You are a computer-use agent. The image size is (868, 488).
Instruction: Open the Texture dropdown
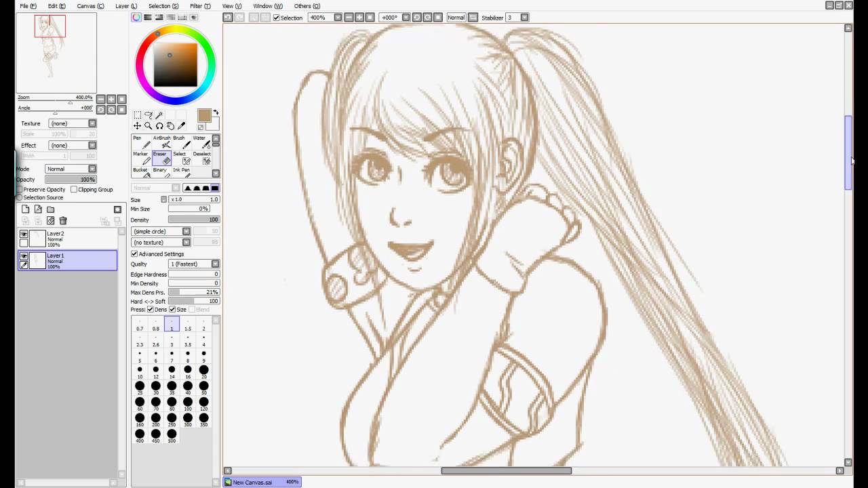tap(73, 123)
